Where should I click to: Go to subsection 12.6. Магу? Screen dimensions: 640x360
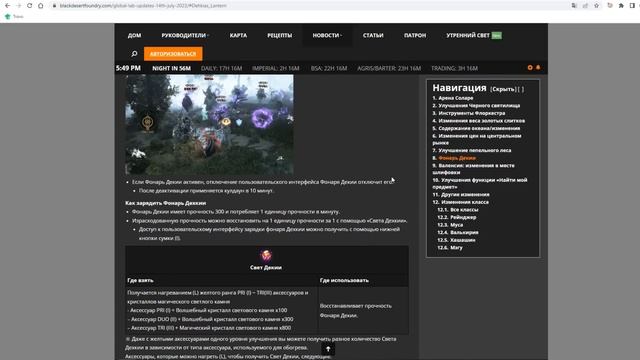(x=450, y=248)
